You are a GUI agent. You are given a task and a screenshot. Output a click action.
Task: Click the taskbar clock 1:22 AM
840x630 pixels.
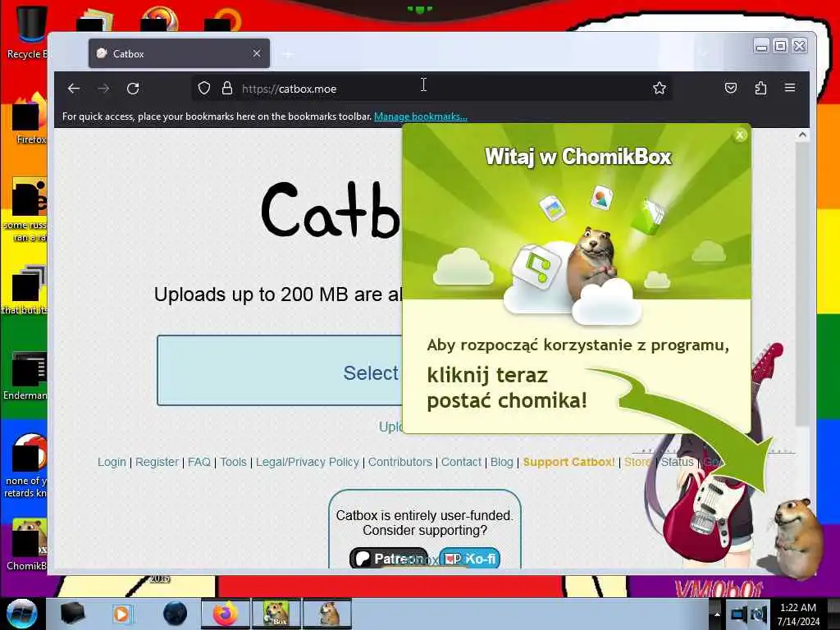click(798, 614)
